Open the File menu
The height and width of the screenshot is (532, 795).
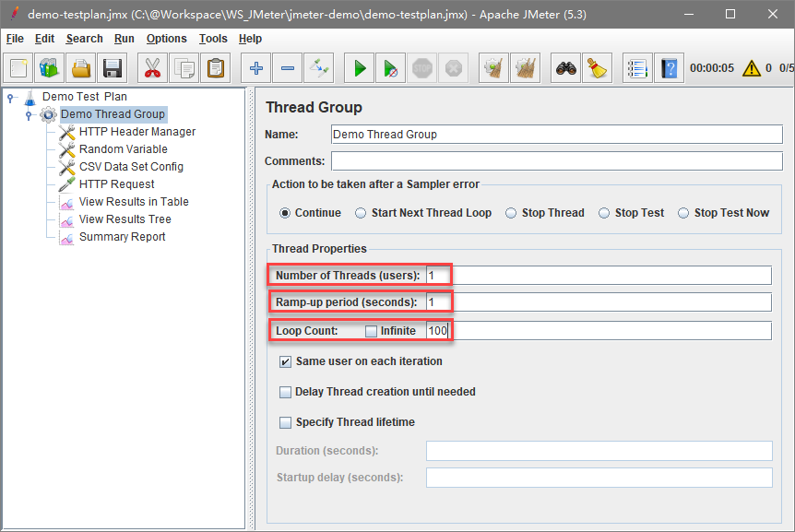(15, 39)
